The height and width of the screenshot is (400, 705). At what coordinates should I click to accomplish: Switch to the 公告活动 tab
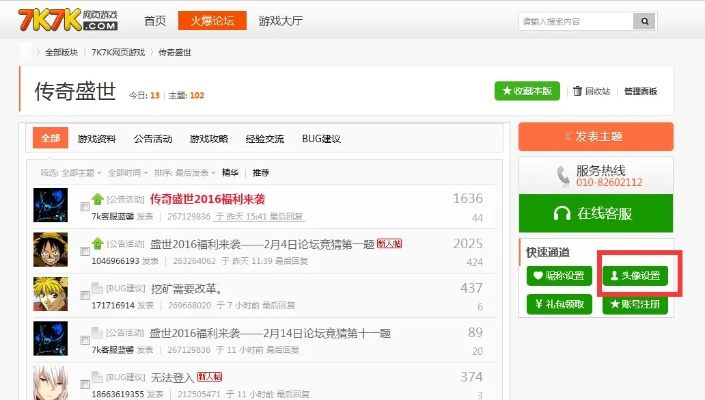click(153, 139)
